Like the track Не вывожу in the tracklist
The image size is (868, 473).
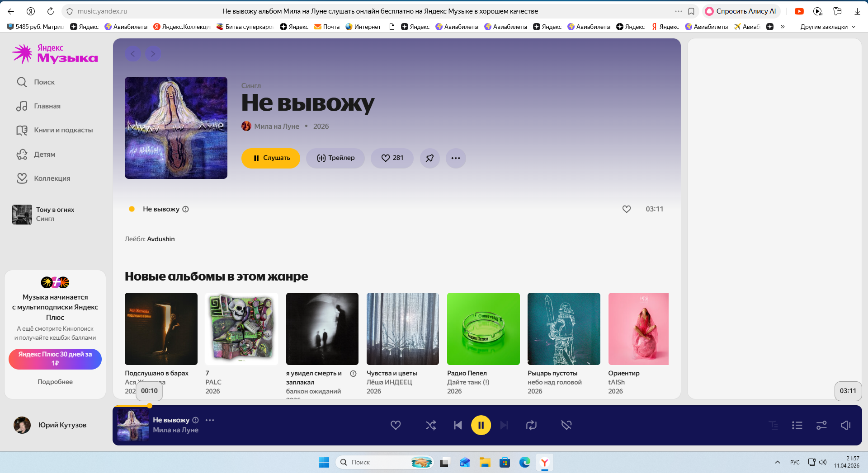click(x=627, y=209)
